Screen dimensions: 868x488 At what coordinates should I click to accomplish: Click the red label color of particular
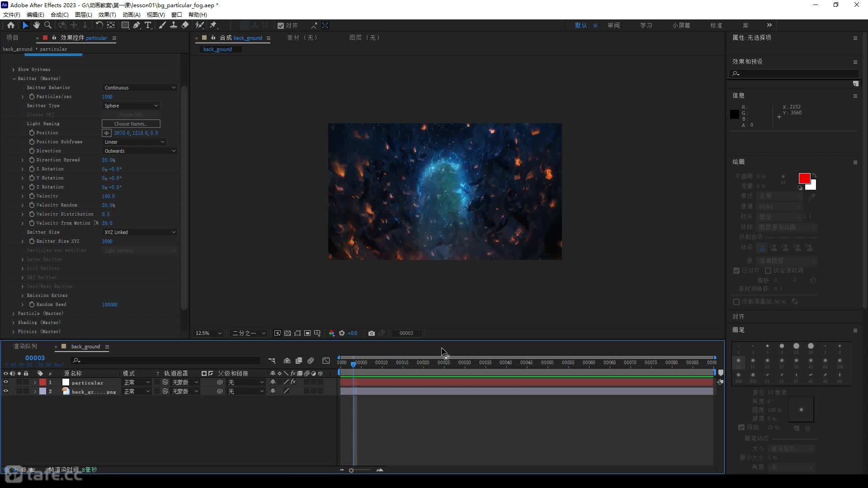click(42, 382)
